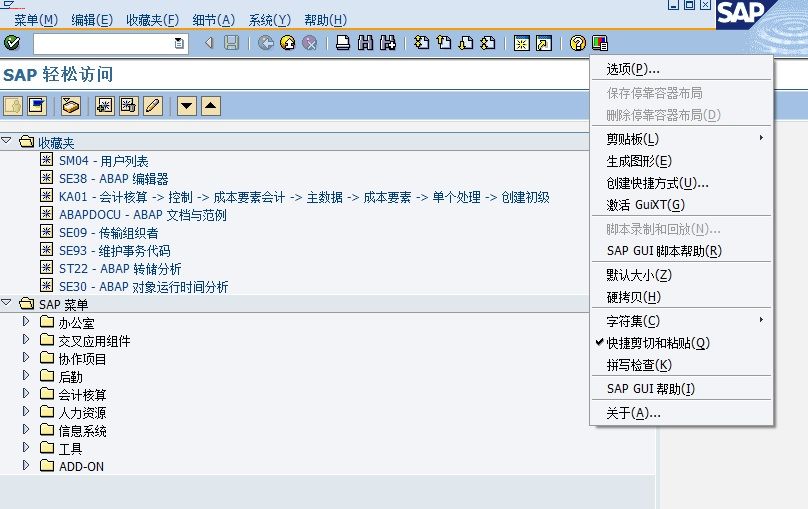
Task: Click the Add to Favorites icon
Action: [x=105, y=106]
